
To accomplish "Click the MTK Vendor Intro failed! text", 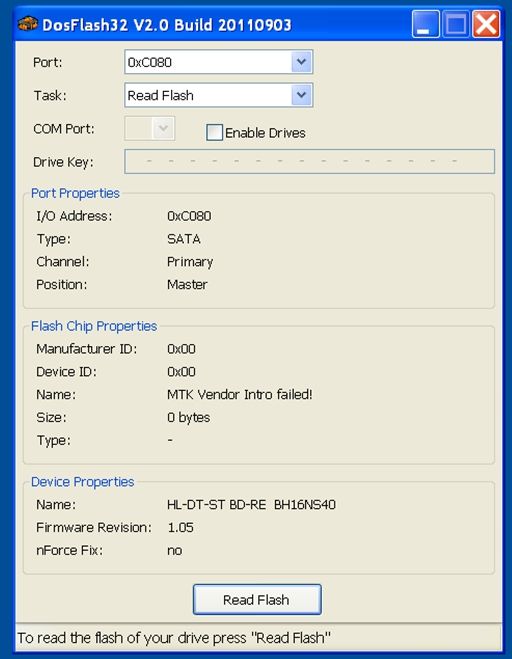I will (240, 394).
